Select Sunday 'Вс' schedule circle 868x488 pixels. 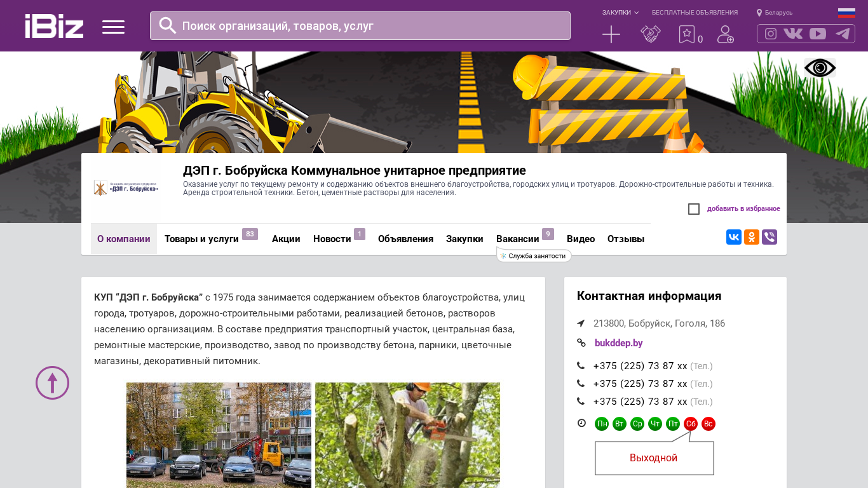[x=709, y=424]
